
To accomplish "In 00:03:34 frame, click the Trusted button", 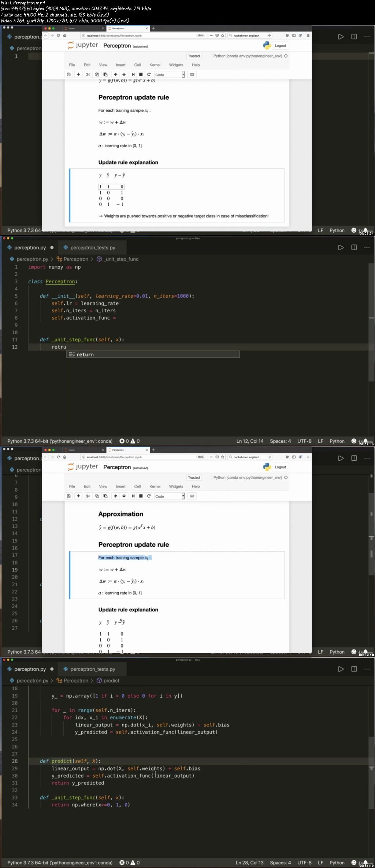I will 194,56.
